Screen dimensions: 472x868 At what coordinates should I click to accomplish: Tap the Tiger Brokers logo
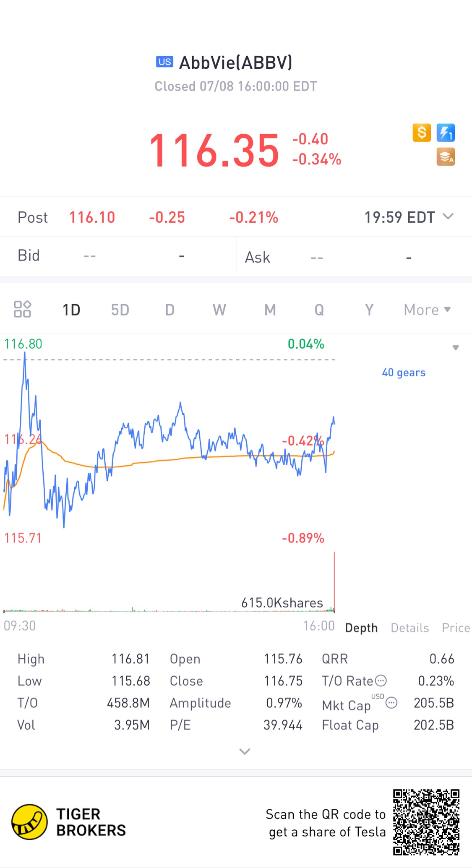(29, 822)
